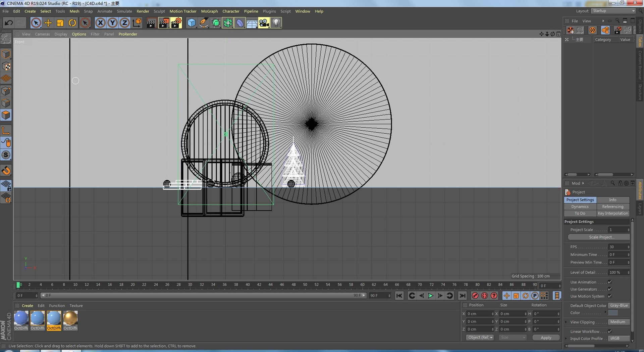Add a Camera object
Screen dimensions: 644x352
coord(264,23)
